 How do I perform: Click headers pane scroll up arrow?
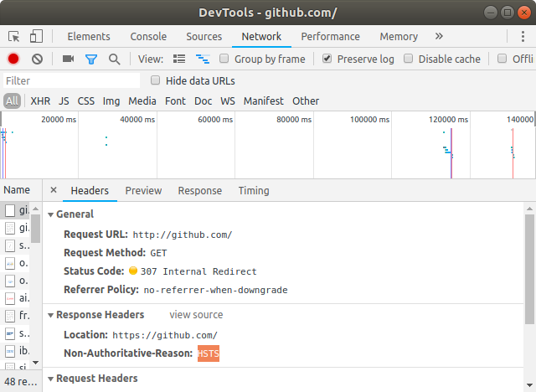[x=529, y=208]
